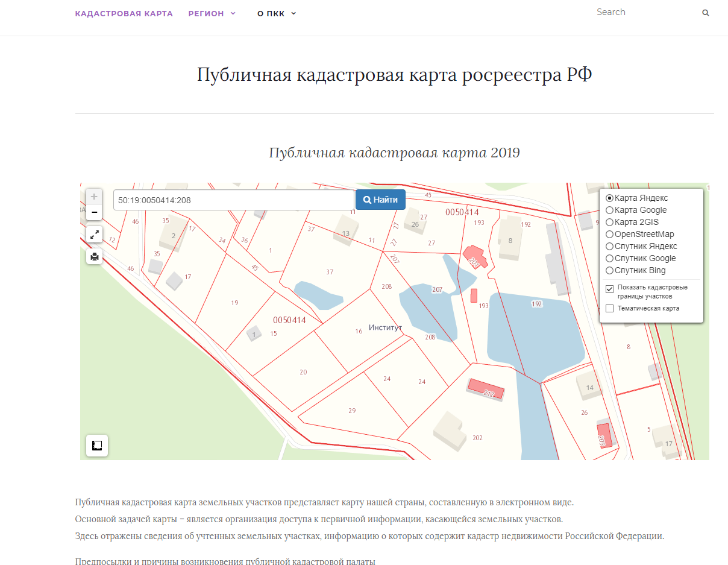Select the Карта Google radio option

(x=609, y=210)
